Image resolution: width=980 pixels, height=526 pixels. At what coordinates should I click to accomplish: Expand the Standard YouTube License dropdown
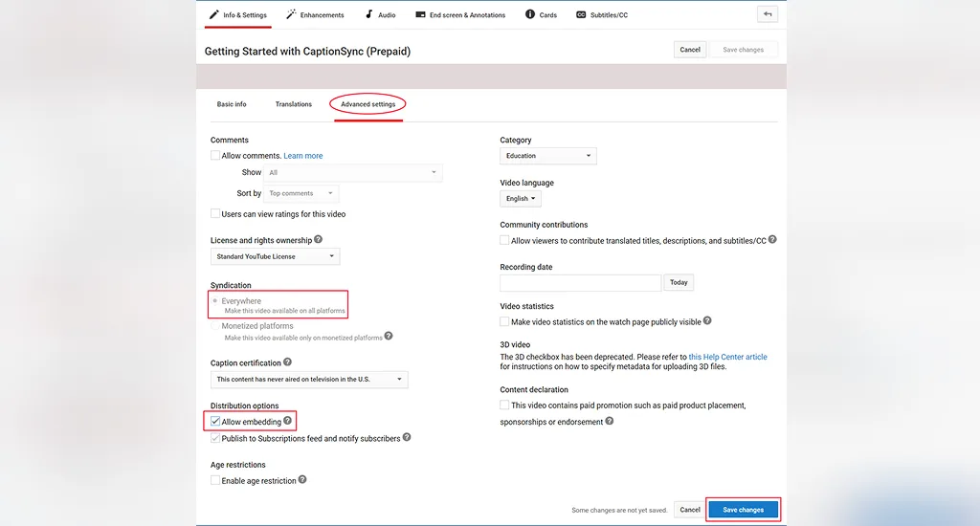(275, 256)
